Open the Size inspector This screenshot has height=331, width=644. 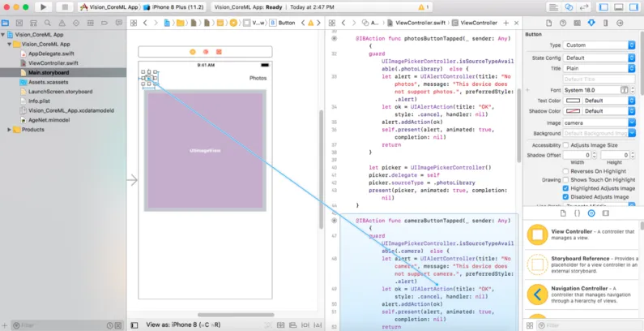tap(606, 23)
